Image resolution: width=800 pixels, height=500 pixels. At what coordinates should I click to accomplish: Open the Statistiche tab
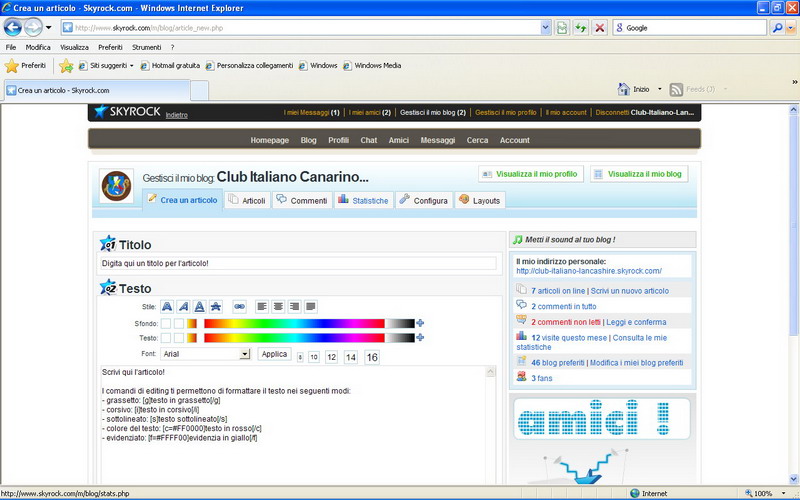pos(364,200)
